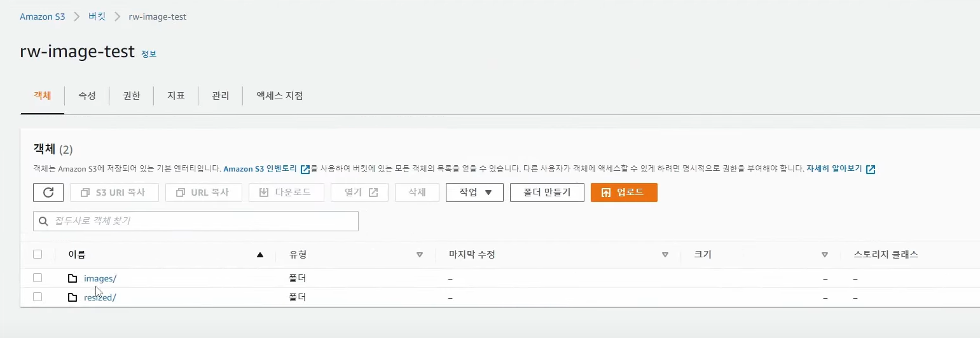
Task: Open the resized/ folder link
Action: [100, 297]
